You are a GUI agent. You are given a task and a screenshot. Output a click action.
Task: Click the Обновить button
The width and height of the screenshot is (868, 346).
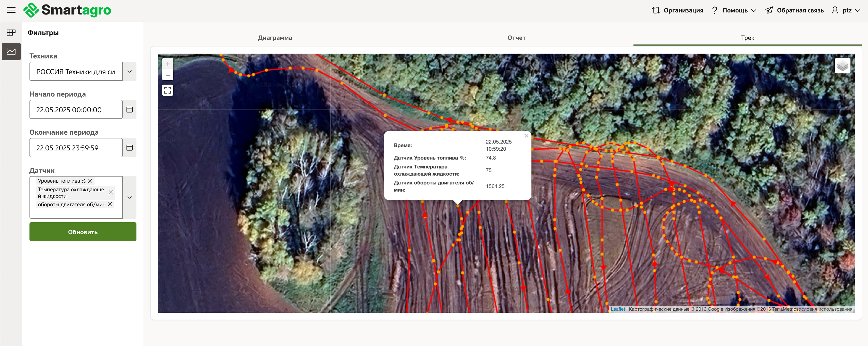(x=83, y=232)
